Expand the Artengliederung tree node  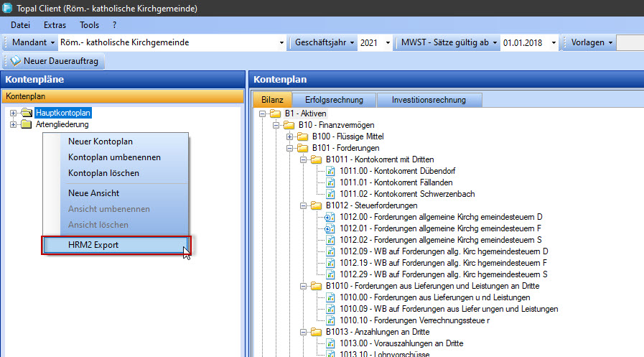point(13,124)
